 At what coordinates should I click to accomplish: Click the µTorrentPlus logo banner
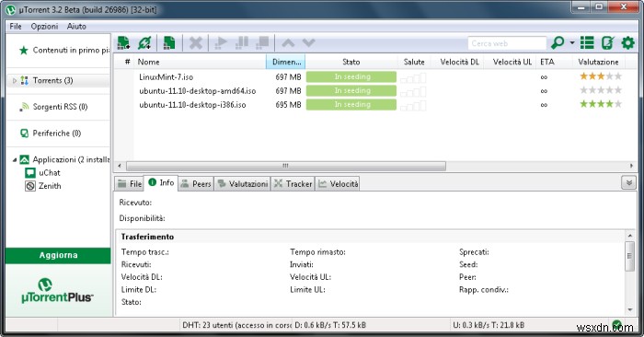pos(57,291)
